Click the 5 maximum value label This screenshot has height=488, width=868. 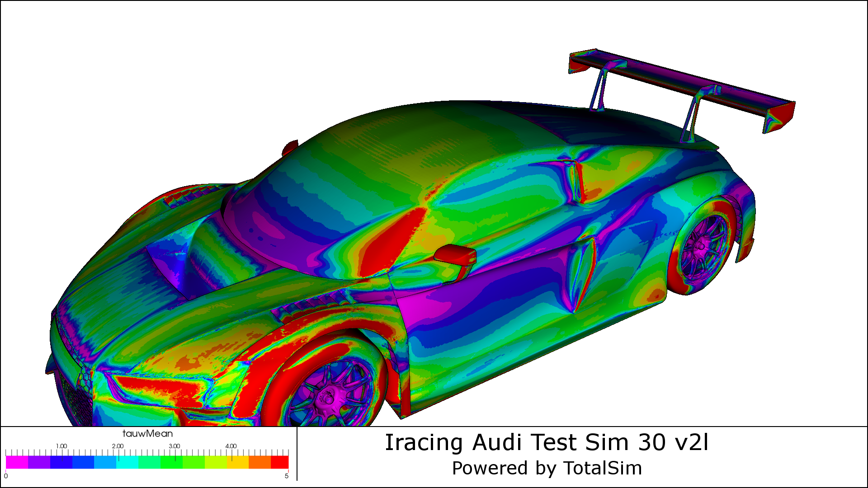coord(287,476)
